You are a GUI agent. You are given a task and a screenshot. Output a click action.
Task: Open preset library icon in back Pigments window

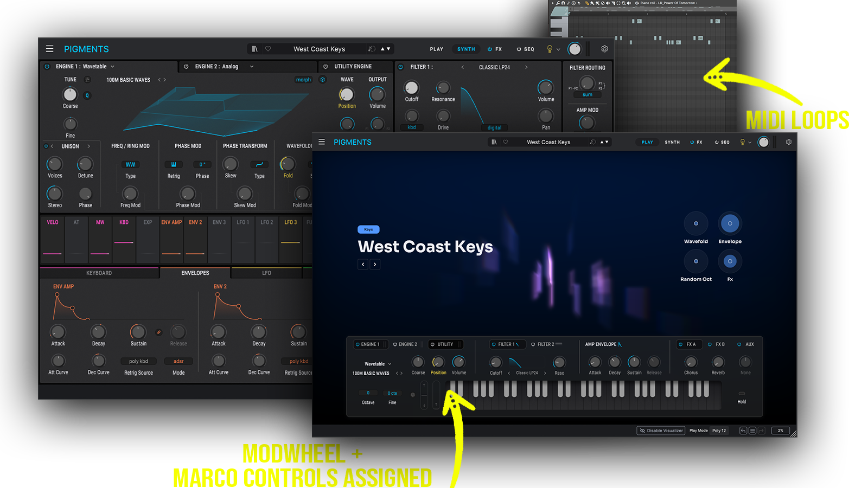click(x=254, y=49)
